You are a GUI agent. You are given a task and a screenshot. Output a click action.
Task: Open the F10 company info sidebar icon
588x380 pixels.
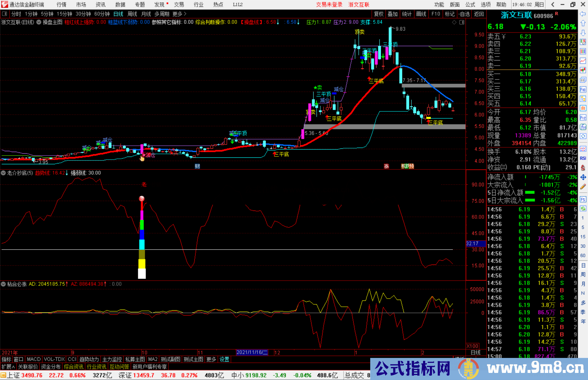[583, 89]
